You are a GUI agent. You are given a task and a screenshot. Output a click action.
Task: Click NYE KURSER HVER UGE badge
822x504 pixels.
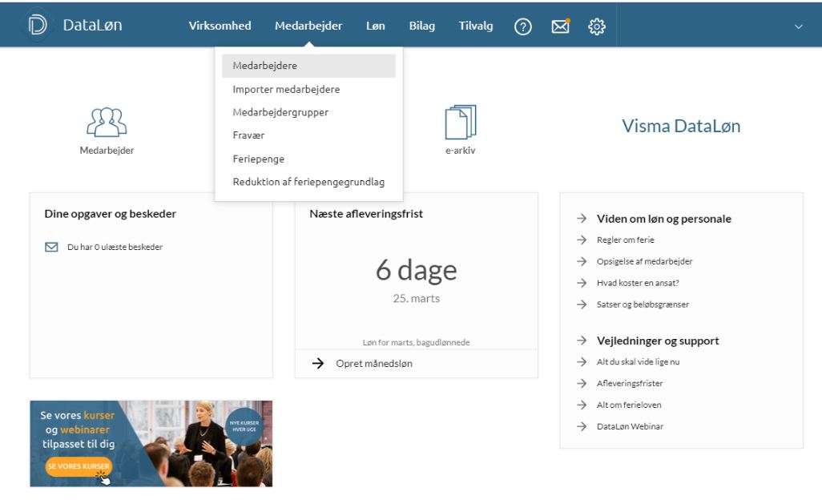[244, 426]
